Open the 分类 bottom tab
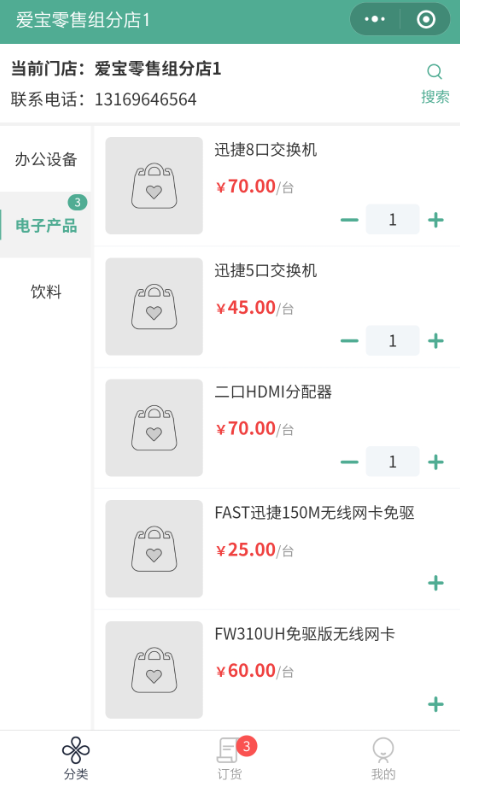The image size is (477, 786). click(x=76, y=758)
